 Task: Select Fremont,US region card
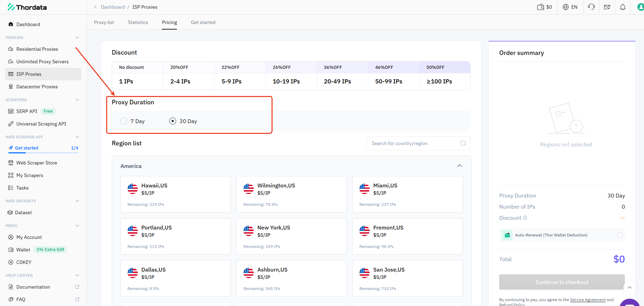407,236
